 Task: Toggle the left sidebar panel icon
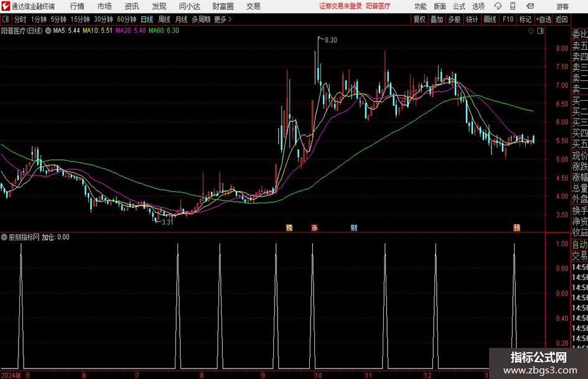point(6,19)
